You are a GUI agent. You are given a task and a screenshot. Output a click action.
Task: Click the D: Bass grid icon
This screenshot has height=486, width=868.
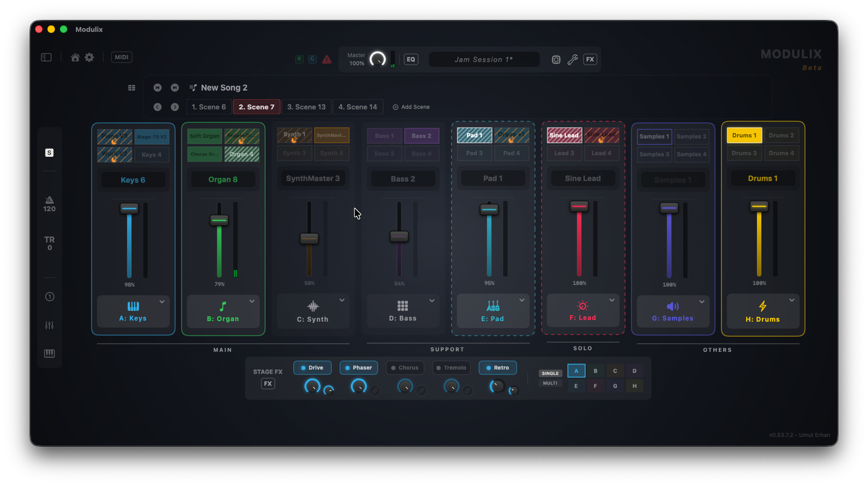[x=403, y=306]
